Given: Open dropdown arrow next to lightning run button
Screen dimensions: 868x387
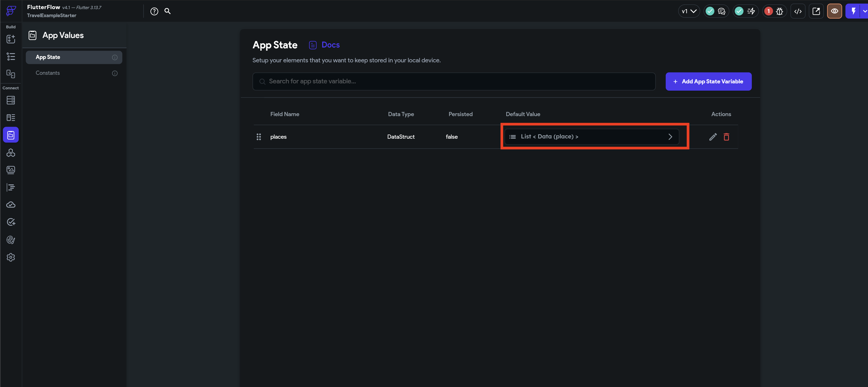Looking at the screenshot, I should tap(865, 11).
